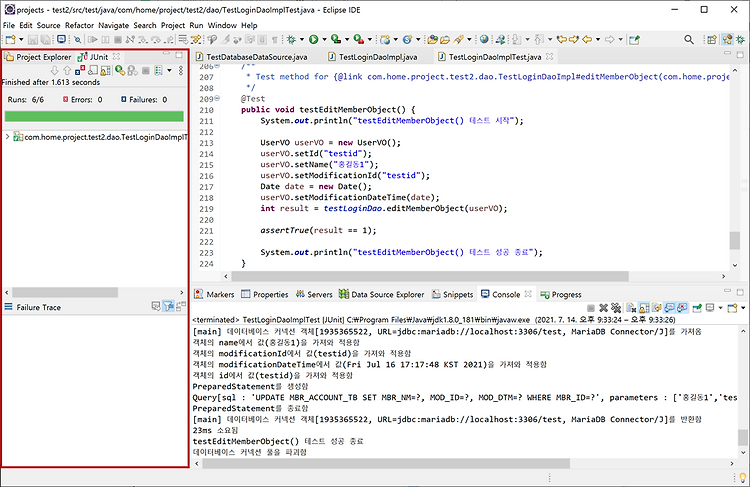The image size is (750, 487).
Task: Toggle Show Whitespace Characters pilcrow icon
Action: tap(275, 40)
